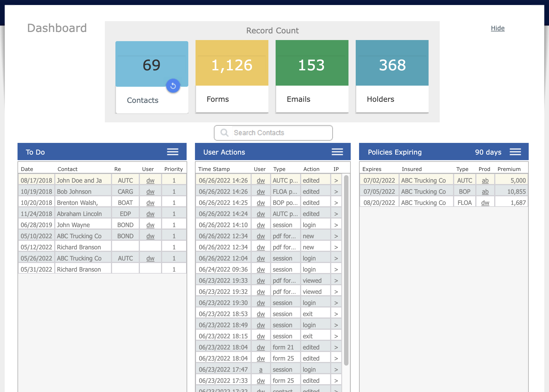Expand IP arrow for 06/23/2022 18:15 row
The width and height of the screenshot is (549, 392).
(336, 336)
